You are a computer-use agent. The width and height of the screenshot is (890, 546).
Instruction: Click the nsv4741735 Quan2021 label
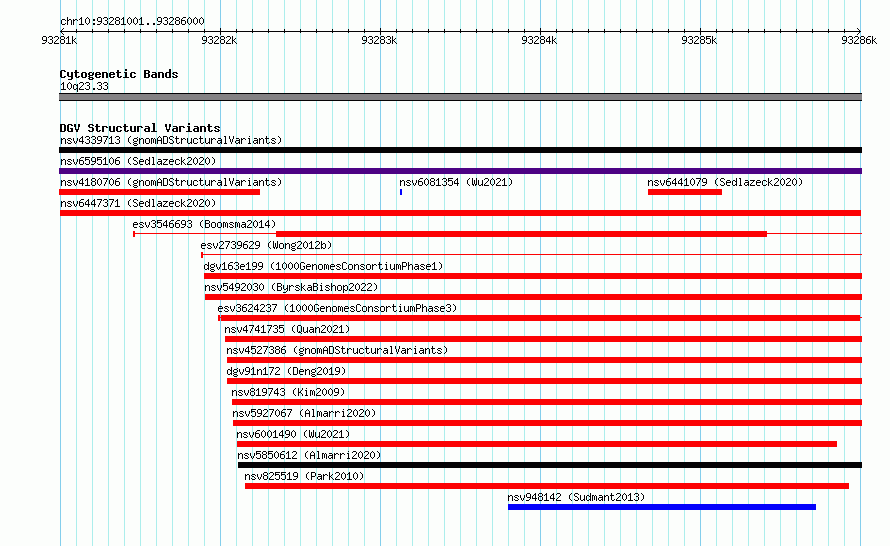click(287, 329)
